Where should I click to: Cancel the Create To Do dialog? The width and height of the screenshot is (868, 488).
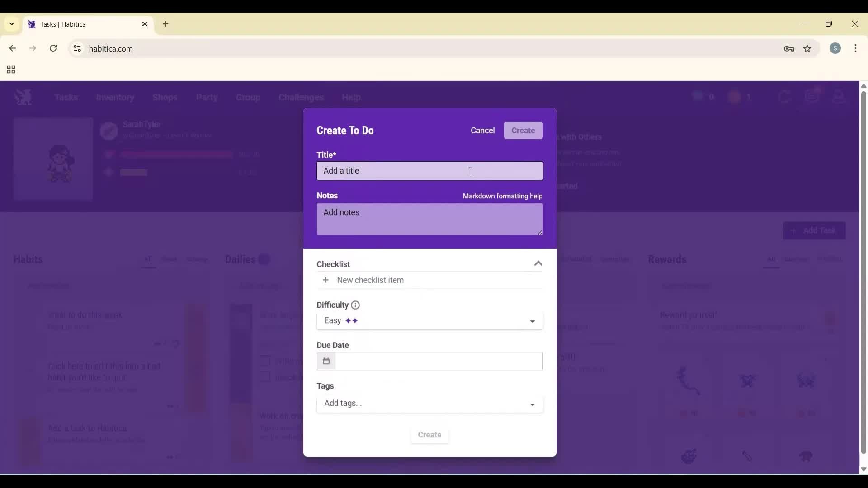(x=482, y=131)
